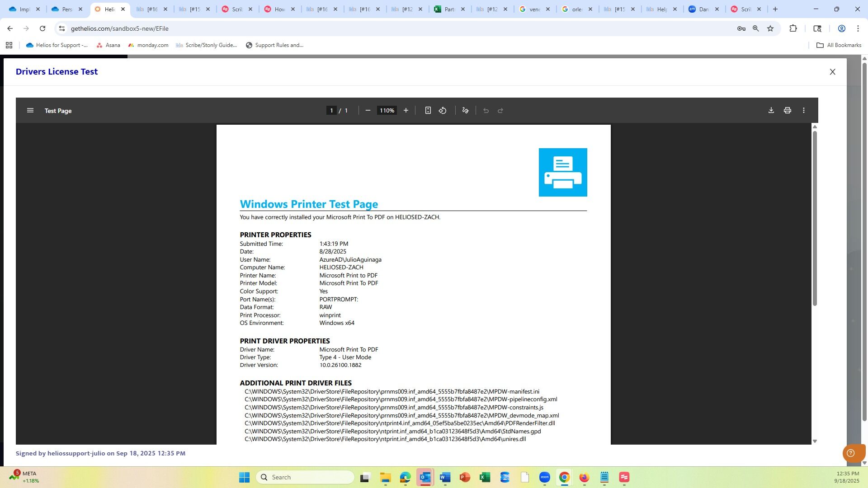Close the Drivers License Test dialog
Screen dimensions: 868x488
point(832,72)
